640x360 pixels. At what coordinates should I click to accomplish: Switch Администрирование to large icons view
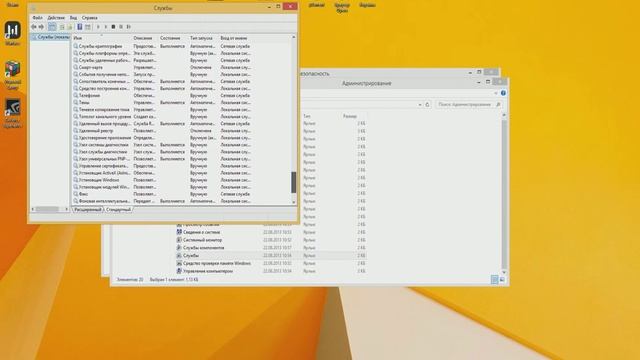pos(502,280)
